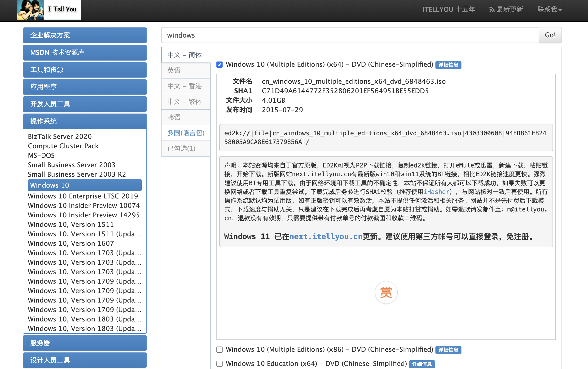This screenshot has width=588, height=369.
Task: Uncheck Windows 10 Multiple Editions x64 checkbox
Action: tap(219, 65)
